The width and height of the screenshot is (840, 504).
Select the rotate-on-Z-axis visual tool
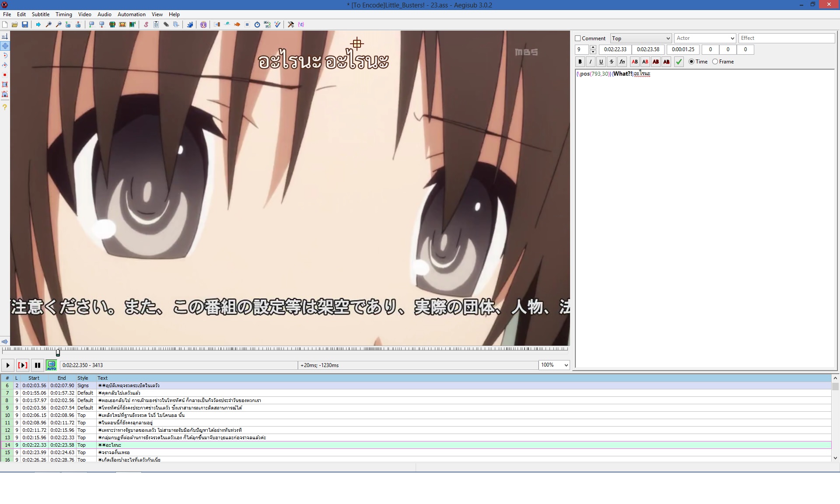(x=5, y=56)
